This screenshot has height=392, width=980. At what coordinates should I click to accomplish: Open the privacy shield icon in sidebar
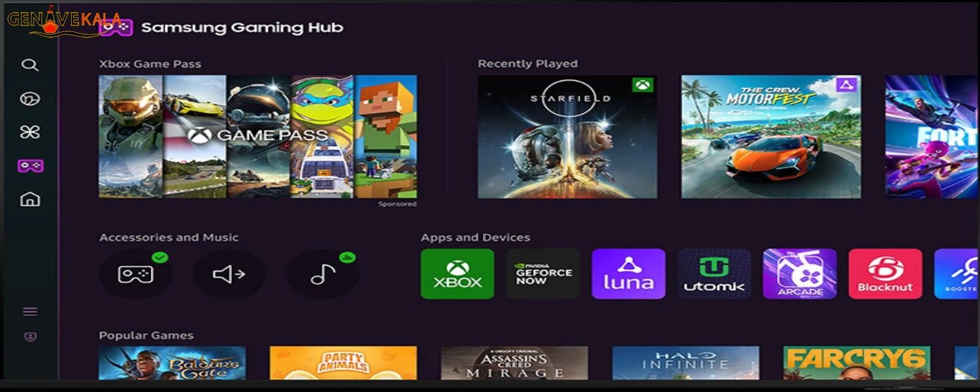pos(30,337)
